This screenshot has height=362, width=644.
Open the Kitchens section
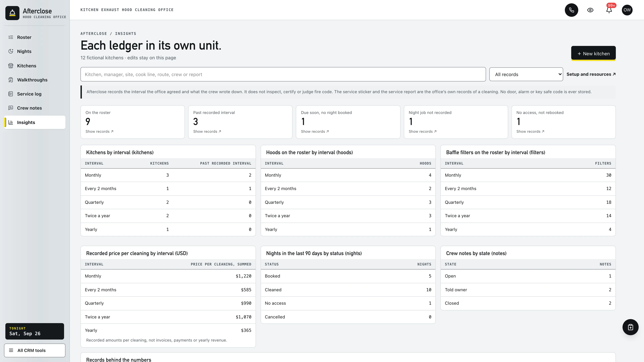click(35, 66)
